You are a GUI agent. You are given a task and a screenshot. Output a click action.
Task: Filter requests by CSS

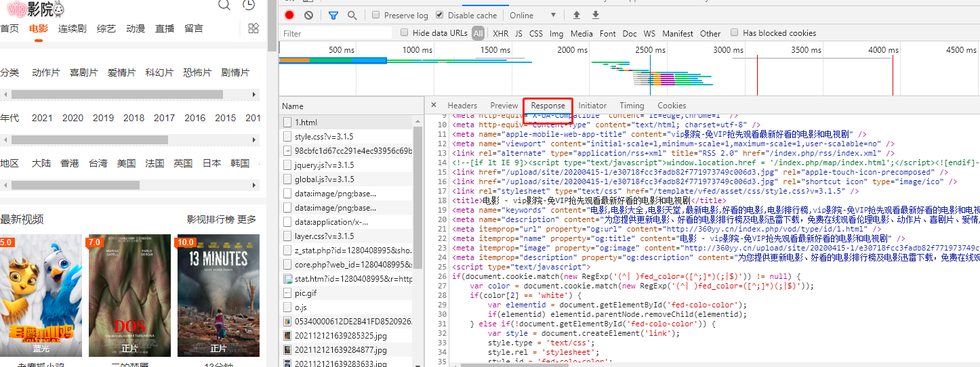pyautogui.click(x=536, y=33)
